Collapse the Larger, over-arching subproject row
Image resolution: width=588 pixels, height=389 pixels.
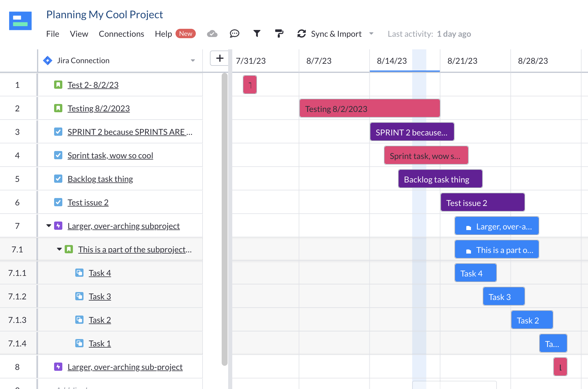(48, 226)
